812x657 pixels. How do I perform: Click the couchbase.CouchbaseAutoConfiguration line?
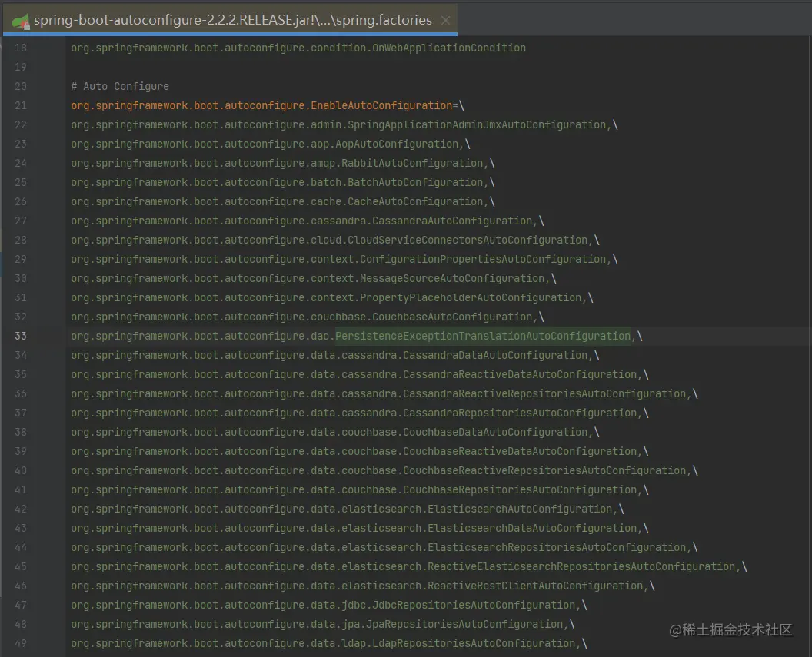[308, 317]
